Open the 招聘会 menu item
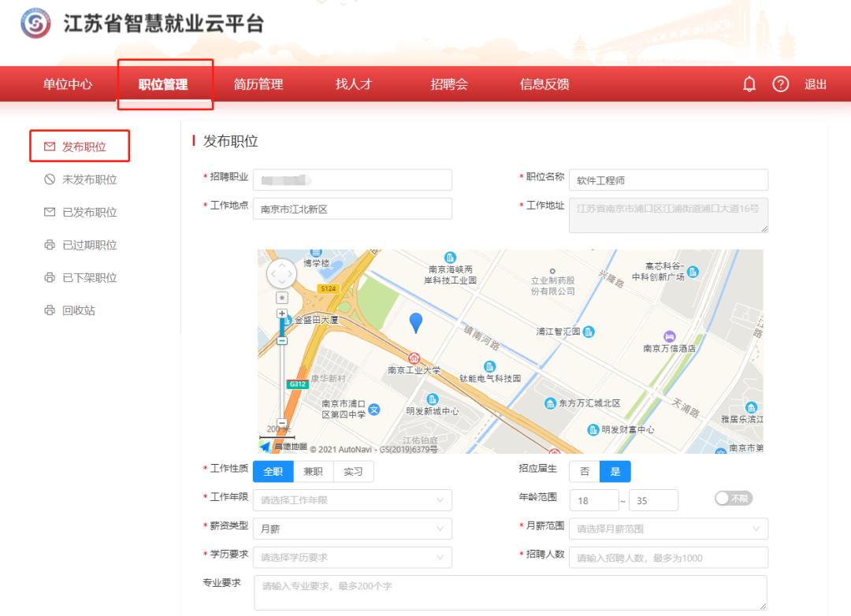The image size is (851, 616). point(449,84)
